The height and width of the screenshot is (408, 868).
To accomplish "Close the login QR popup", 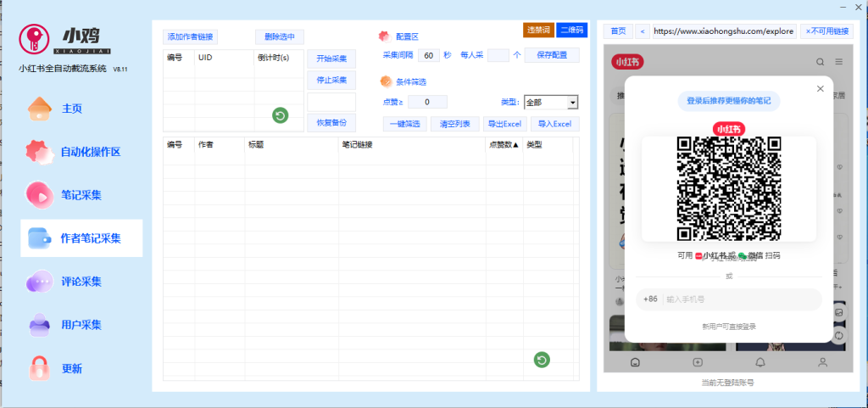I will tap(821, 88).
